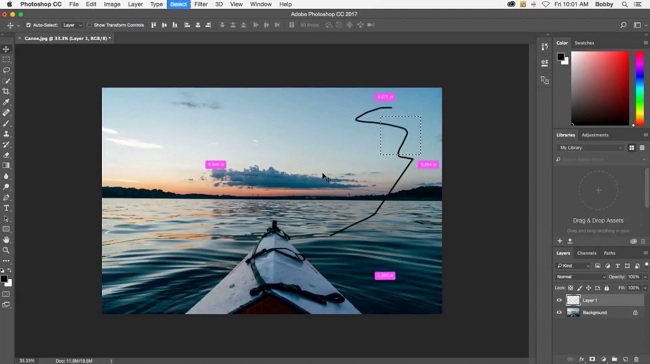This screenshot has width=650, height=364.
Task: Select the Gradient tool
Action: (x=6, y=165)
